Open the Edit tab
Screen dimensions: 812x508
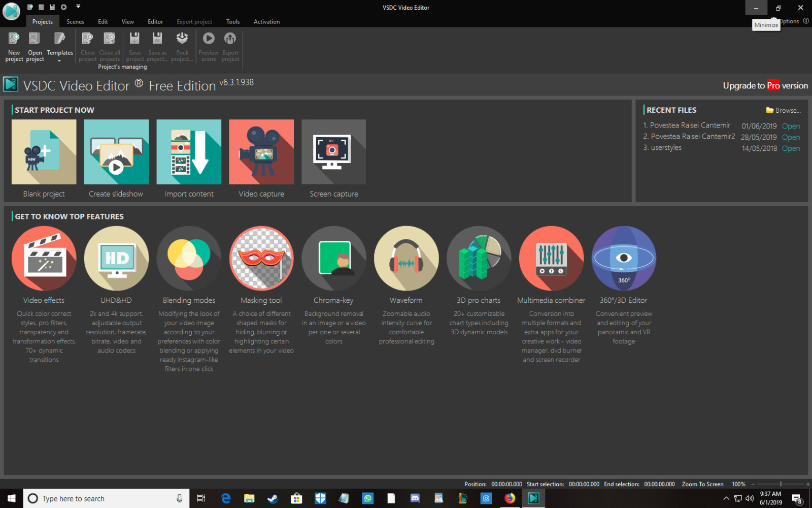pos(103,21)
